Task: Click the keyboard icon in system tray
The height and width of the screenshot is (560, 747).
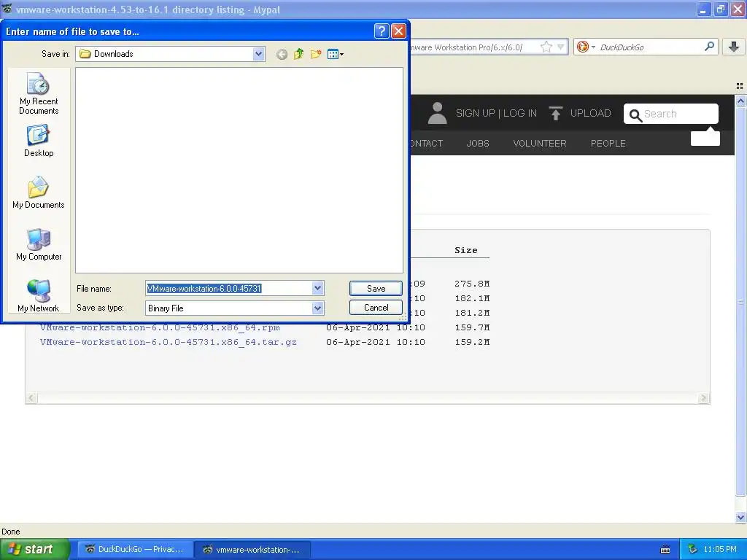Action: (665, 550)
